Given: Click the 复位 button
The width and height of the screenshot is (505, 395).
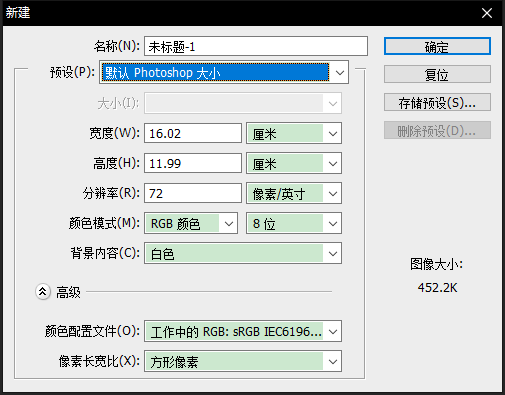Looking at the screenshot, I should (x=437, y=74).
